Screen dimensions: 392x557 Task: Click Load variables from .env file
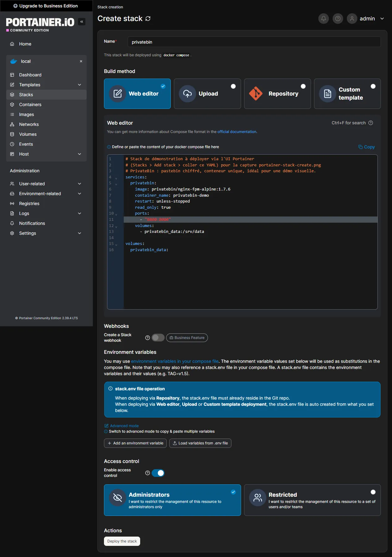click(x=200, y=443)
